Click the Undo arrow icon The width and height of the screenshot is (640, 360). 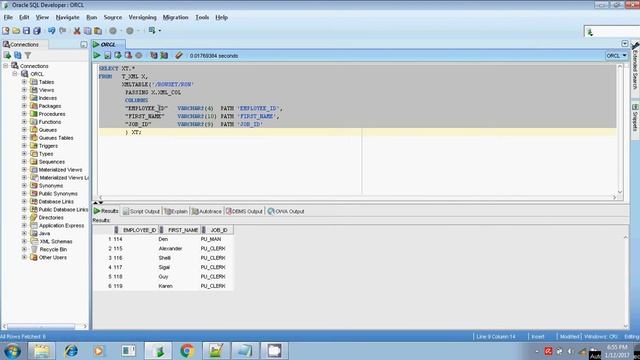(51, 31)
